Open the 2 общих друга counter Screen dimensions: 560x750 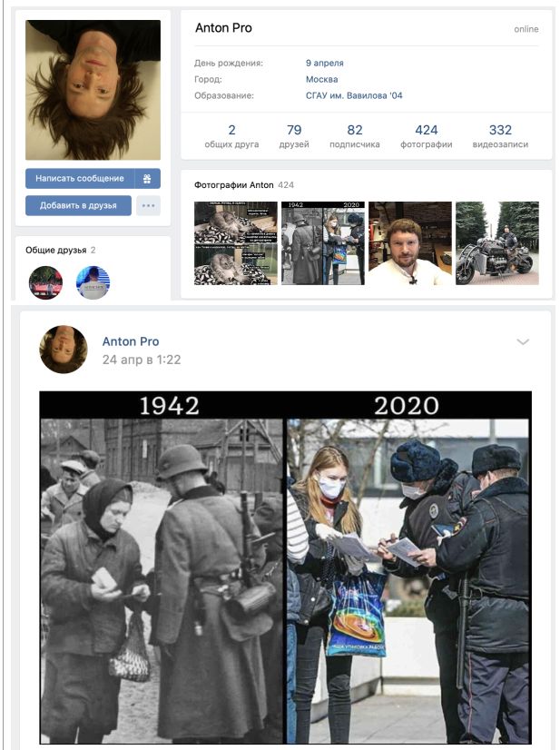[232, 136]
